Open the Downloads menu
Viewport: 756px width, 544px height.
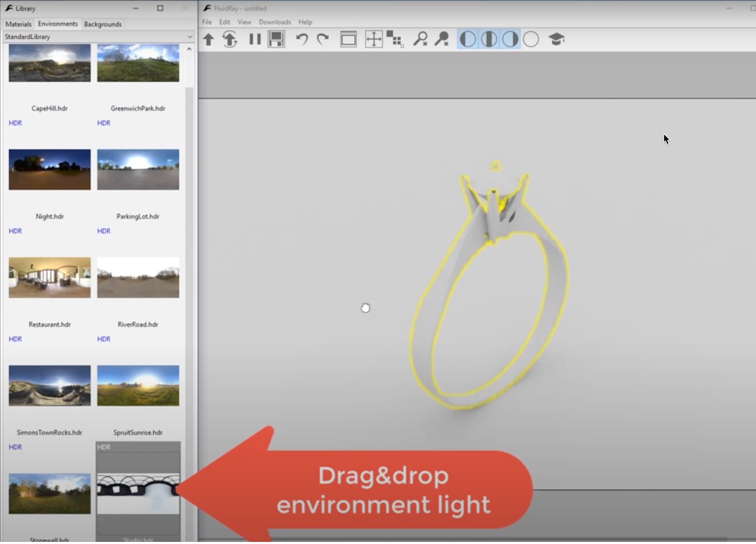tap(275, 22)
